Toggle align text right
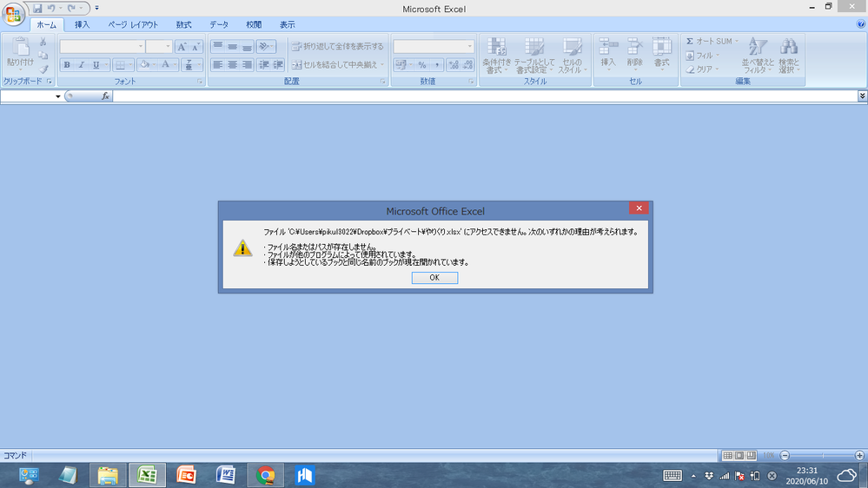The image size is (868, 488). [247, 65]
